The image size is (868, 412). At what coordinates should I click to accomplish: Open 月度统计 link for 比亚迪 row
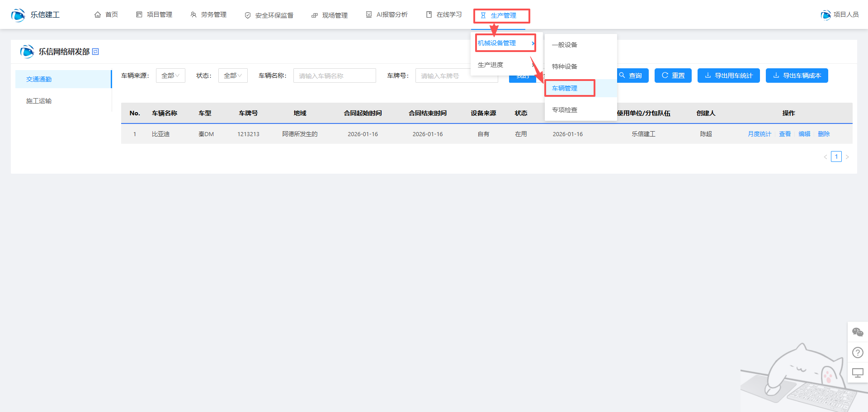(x=759, y=134)
